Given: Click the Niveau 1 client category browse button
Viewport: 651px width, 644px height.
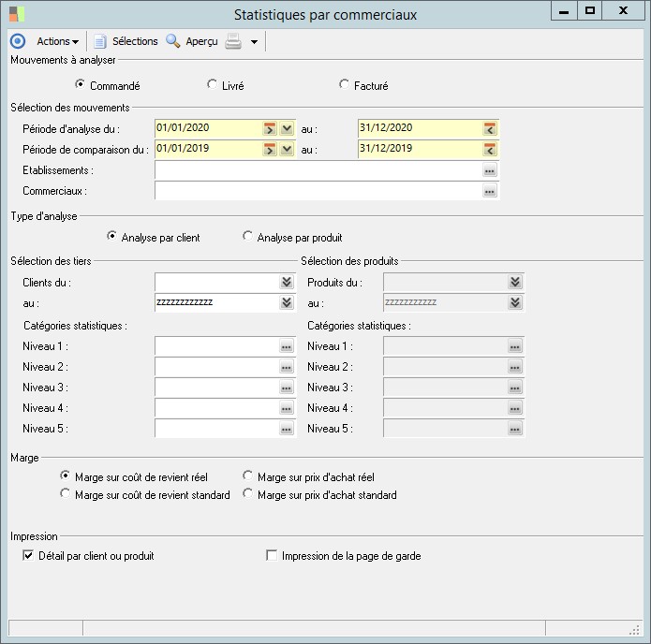Looking at the screenshot, I should [286, 346].
